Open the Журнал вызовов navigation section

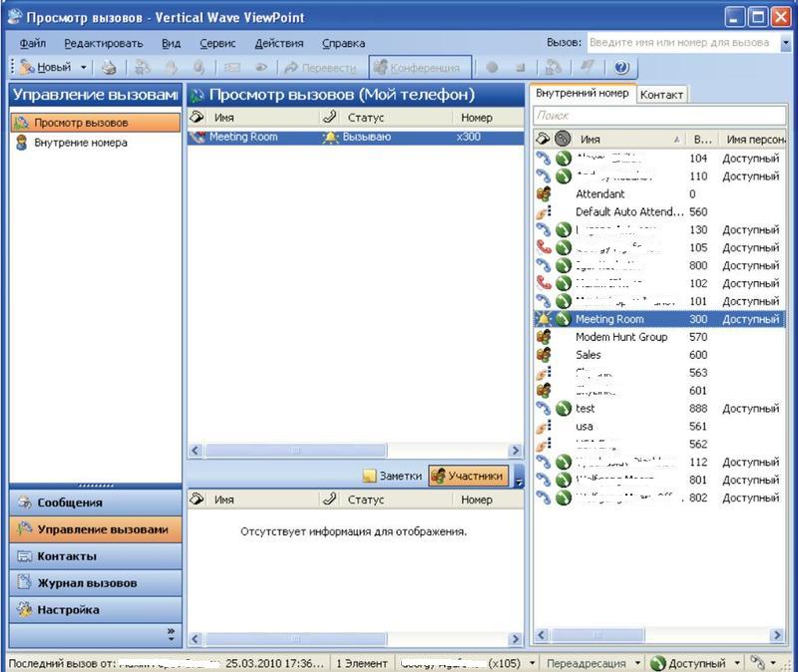click(87, 583)
